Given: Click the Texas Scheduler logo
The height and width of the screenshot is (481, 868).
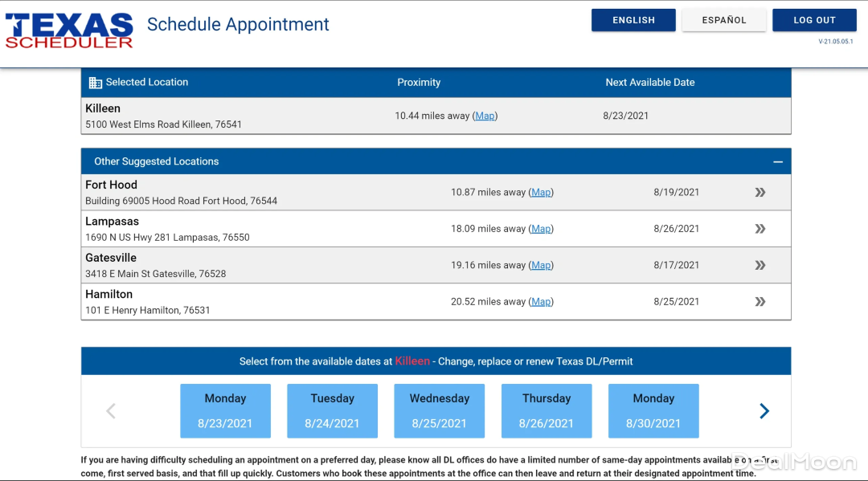Looking at the screenshot, I should point(69,31).
